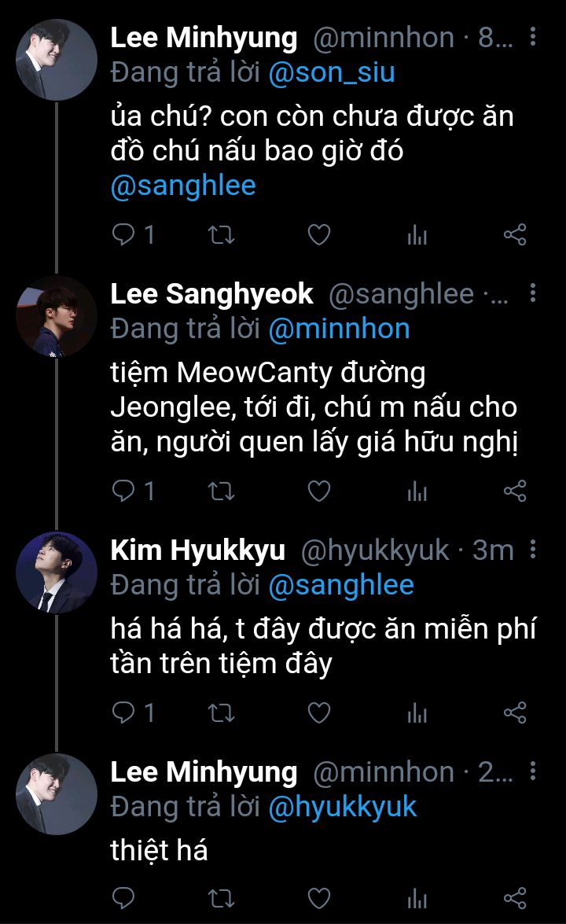Share the "thiệt há" tweet
This screenshot has width=566, height=924.
pyautogui.click(x=514, y=897)
